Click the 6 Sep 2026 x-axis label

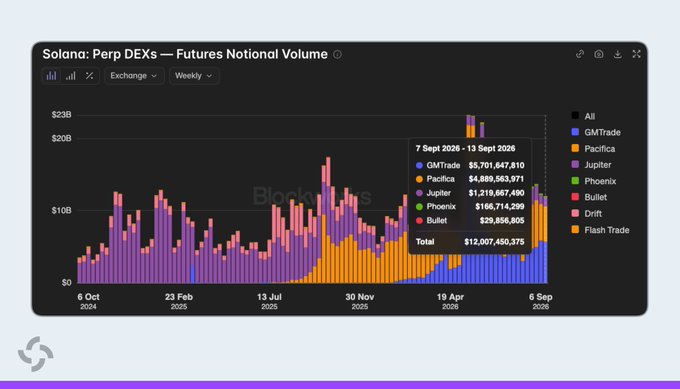540,301
